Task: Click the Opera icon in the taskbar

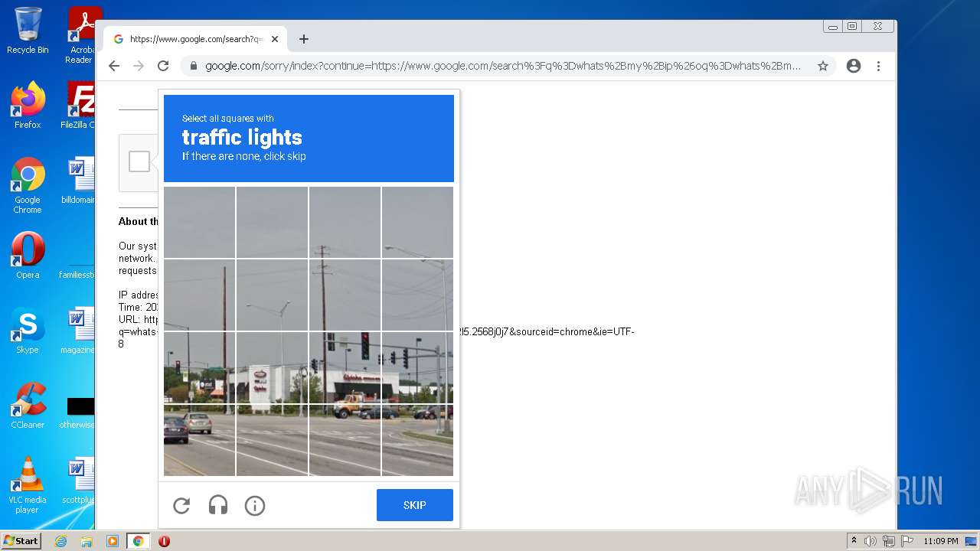Action: [164, 541]
